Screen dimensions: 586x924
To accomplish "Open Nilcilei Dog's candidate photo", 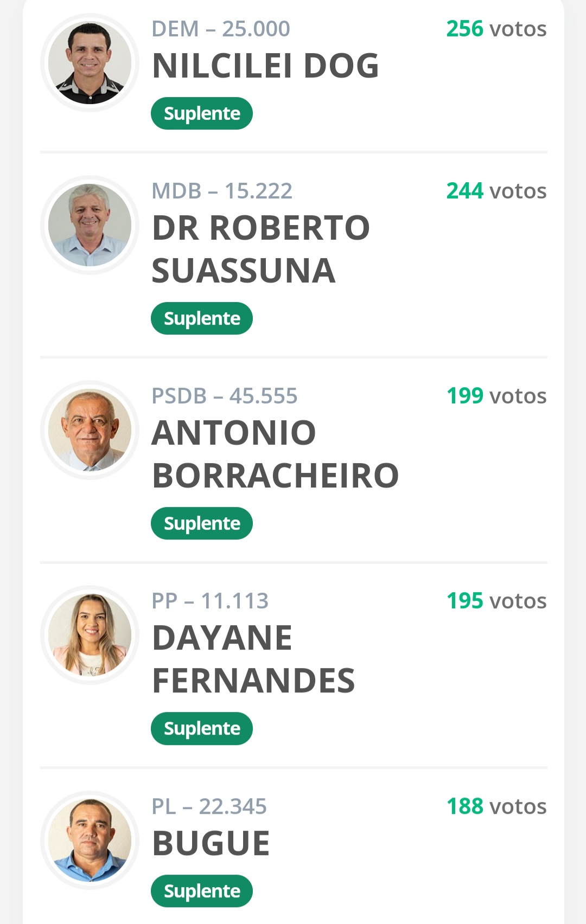I will click(90, 63).
